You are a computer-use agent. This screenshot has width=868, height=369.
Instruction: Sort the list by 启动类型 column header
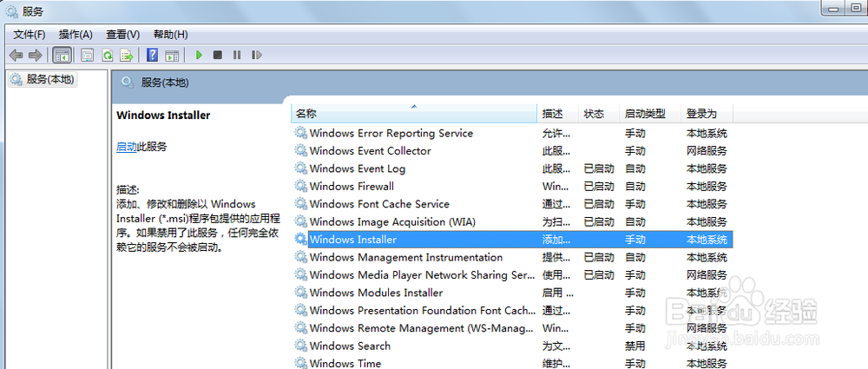tap(644, 114)
